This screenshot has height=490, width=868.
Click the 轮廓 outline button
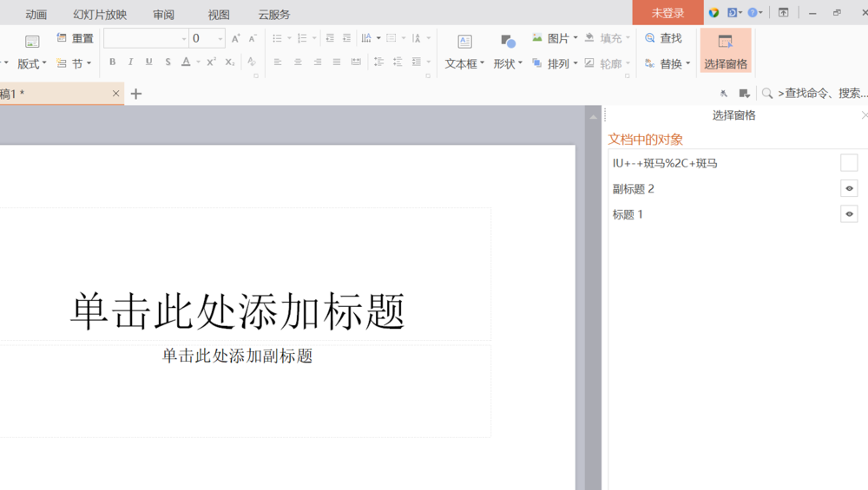608,63
